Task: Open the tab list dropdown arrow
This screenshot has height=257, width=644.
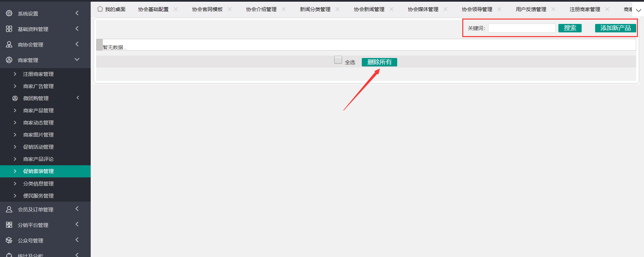Action: (x=638, y=10)
